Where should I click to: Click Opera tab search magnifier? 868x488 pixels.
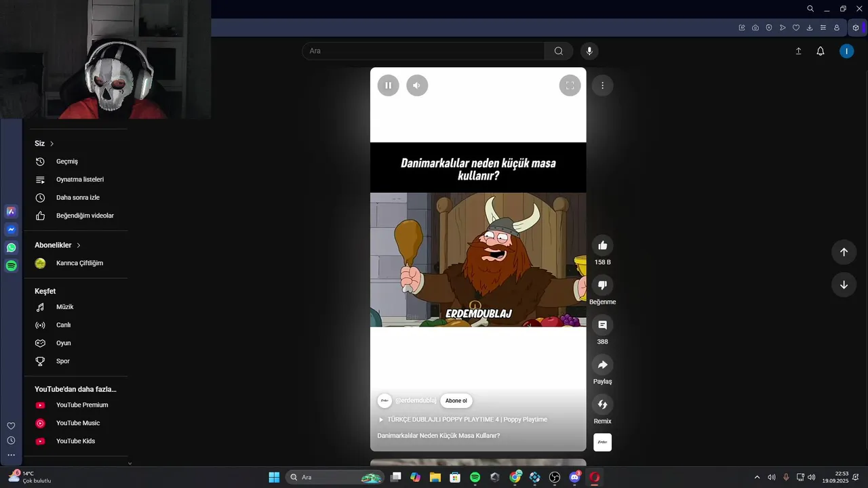(810, 9)
